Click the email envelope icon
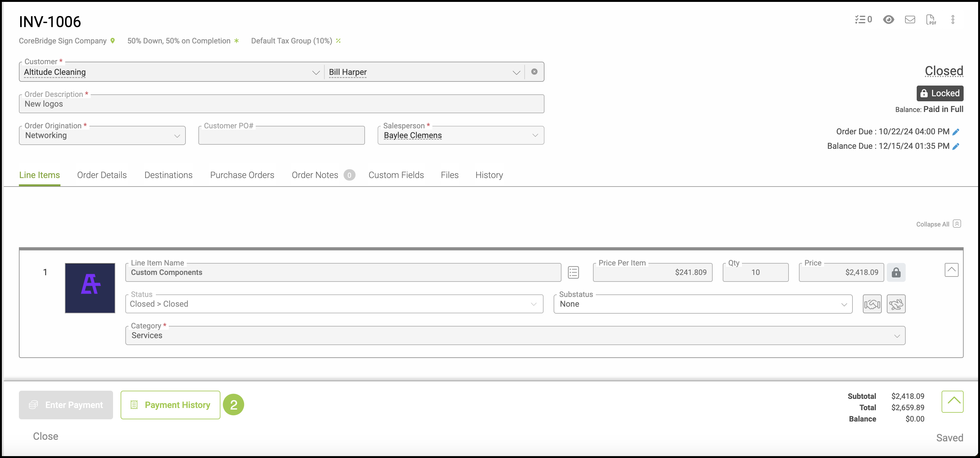 click(910, 20)
